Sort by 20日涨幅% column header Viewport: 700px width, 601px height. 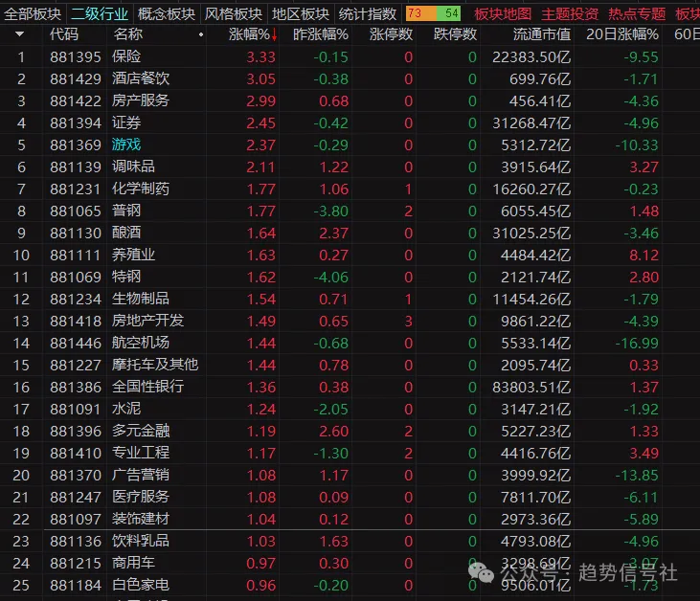[x=621, y=34]
